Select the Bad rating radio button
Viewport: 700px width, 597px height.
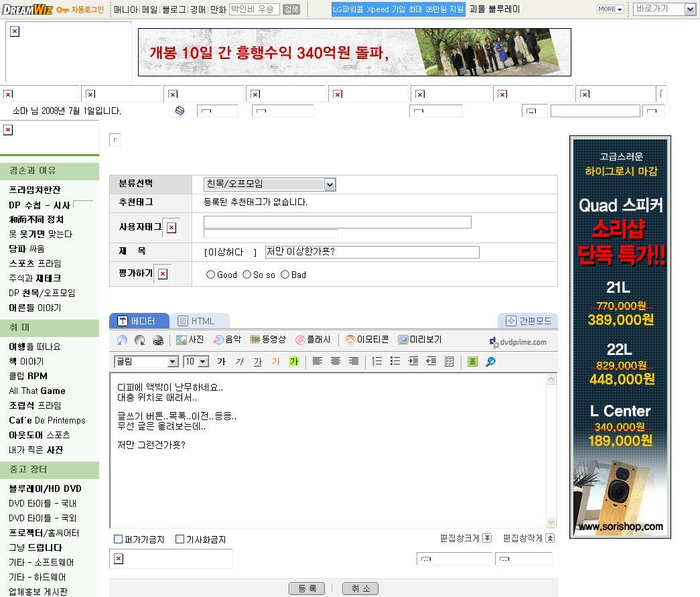(285, 275)
